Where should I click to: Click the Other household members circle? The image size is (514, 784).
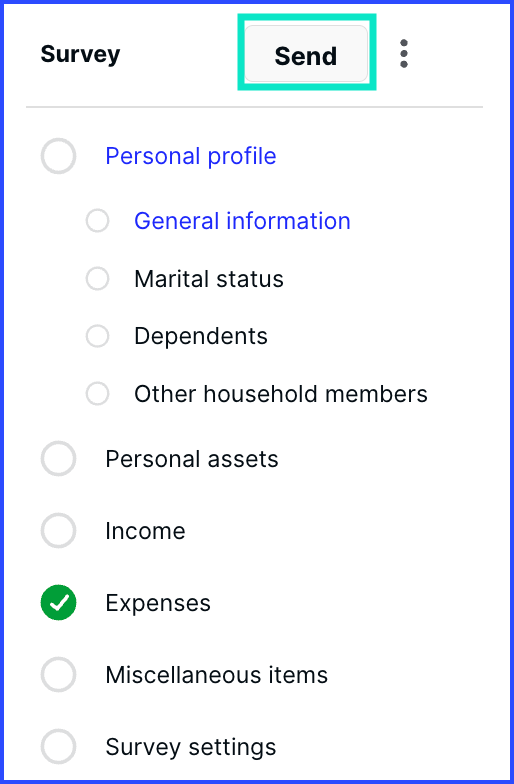[98, 394]
